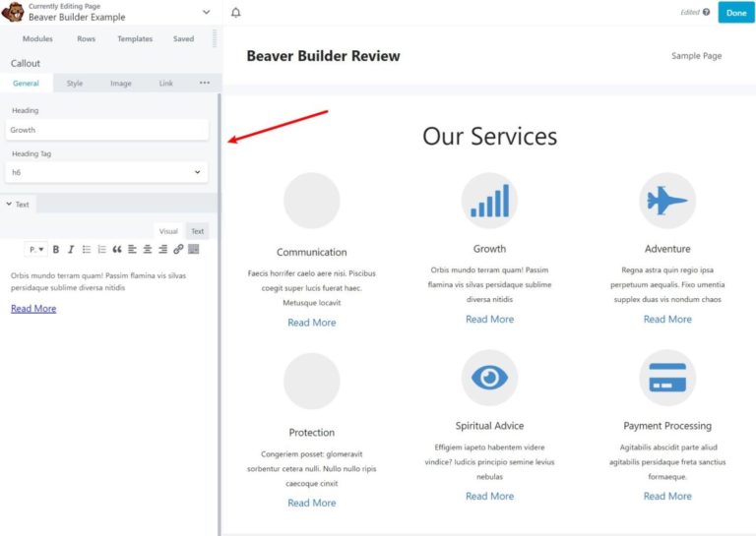Screen dimensions: 756x536
Task: Open the Heading Tag h6 dropdown
Action: (x=106, y=172)
